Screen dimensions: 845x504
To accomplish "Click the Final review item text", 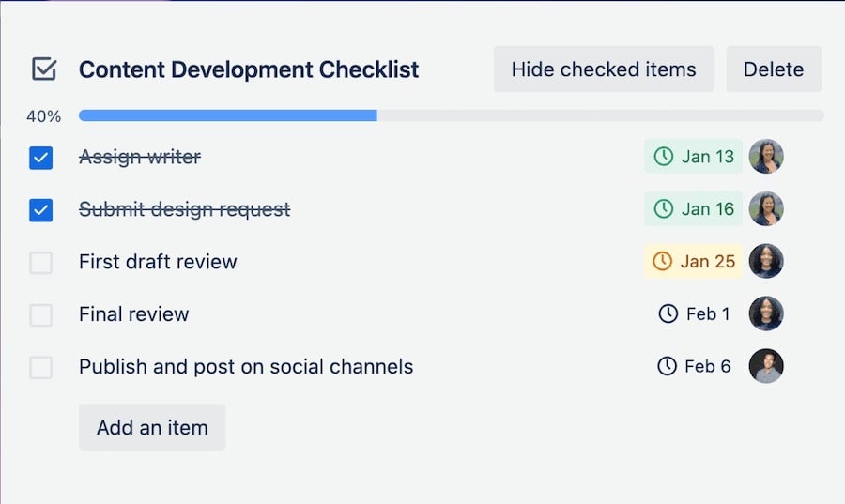I will coord(133,313).
